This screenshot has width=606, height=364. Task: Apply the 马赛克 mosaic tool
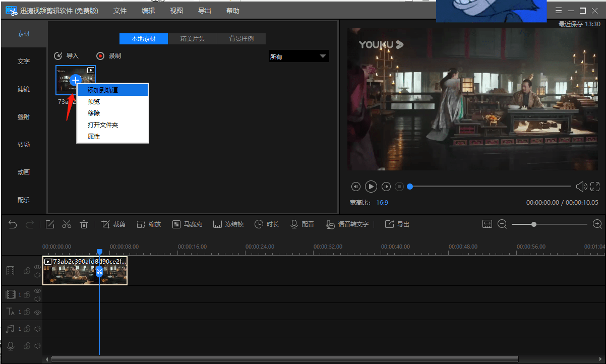[x=187, y=224]
